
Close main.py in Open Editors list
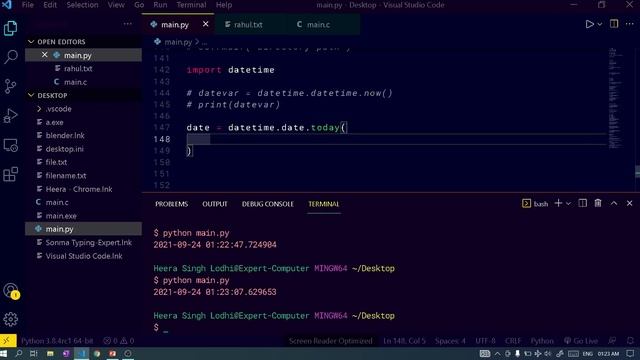pyautogui.click(x=44, y=55)
